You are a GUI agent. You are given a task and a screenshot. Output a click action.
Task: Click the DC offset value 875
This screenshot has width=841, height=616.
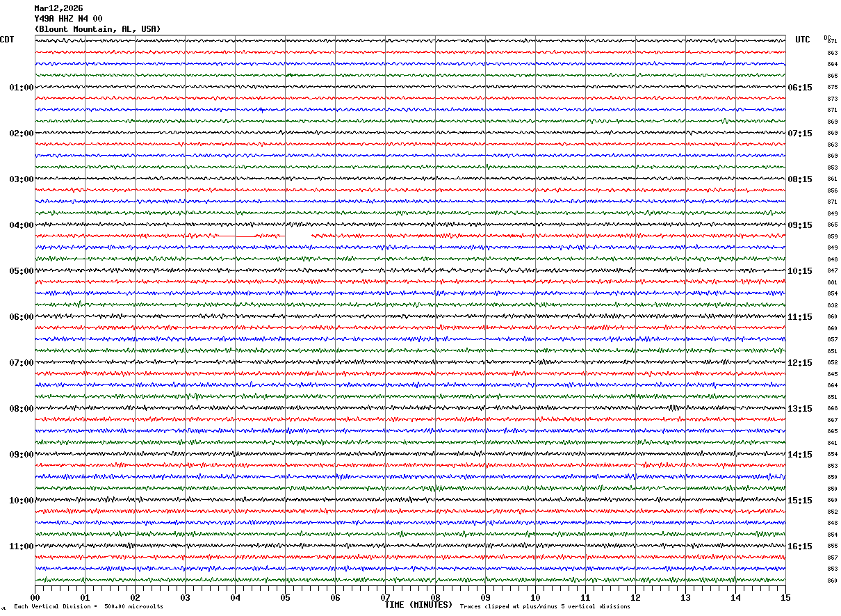(832, 88)
